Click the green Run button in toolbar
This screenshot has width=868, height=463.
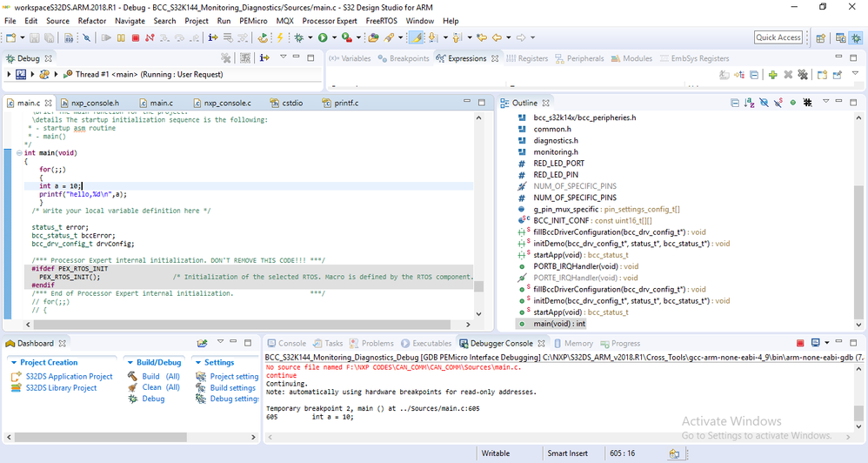(323, 37)
